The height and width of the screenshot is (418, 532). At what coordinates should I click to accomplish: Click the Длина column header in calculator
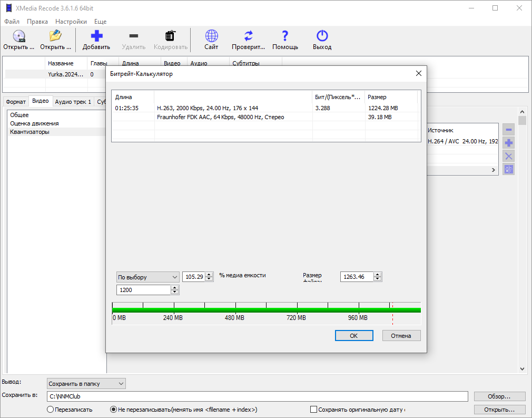tap(133, 97)
